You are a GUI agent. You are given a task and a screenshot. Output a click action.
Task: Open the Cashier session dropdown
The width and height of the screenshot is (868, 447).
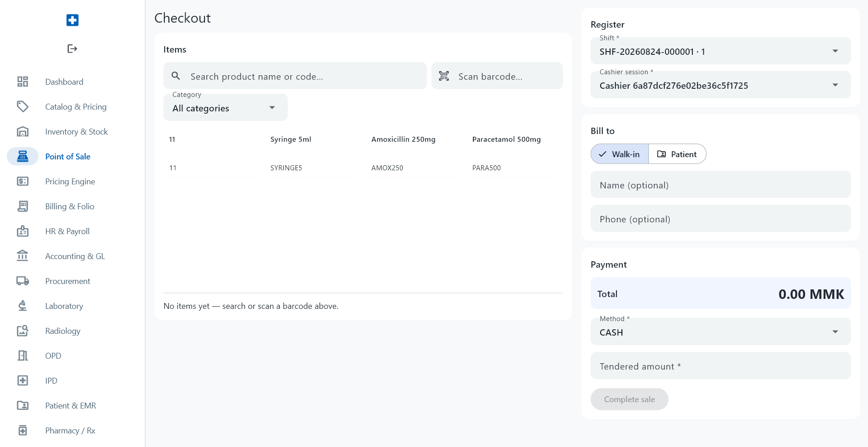(x=720, y=85)
